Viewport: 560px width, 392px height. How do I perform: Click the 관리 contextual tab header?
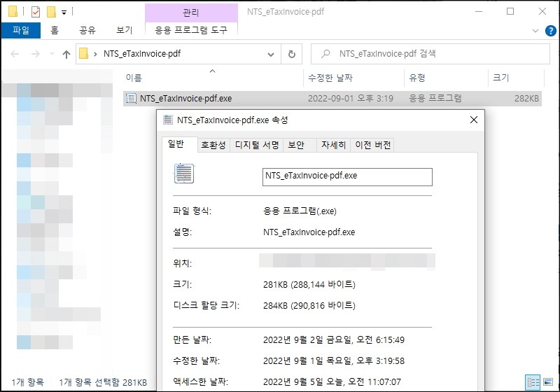191,13
